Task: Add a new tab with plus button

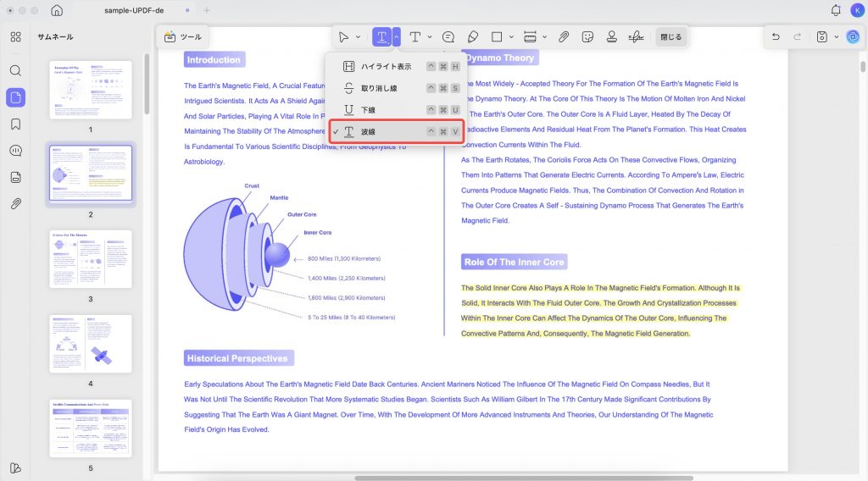Action: tap(207, 10)
